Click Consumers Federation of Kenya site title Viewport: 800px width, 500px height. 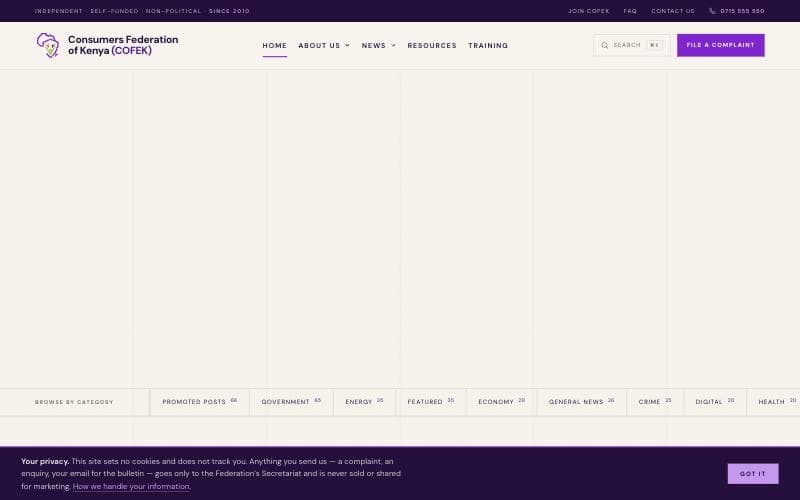click(x=123, y=45)
